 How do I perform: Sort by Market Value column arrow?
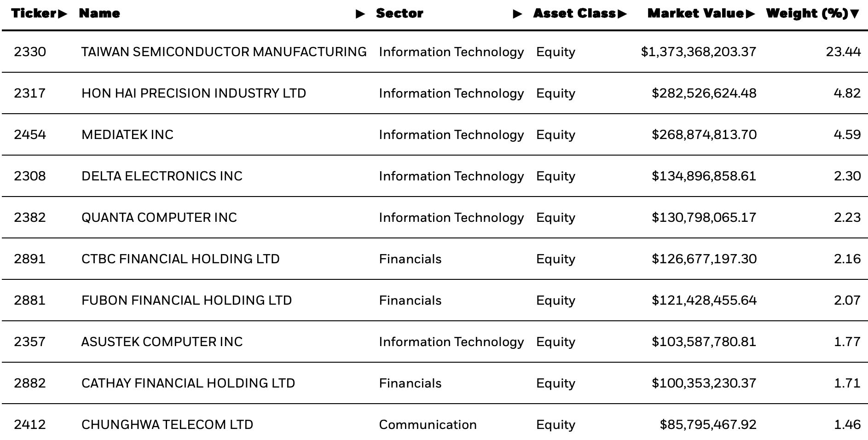pos(750,14)
